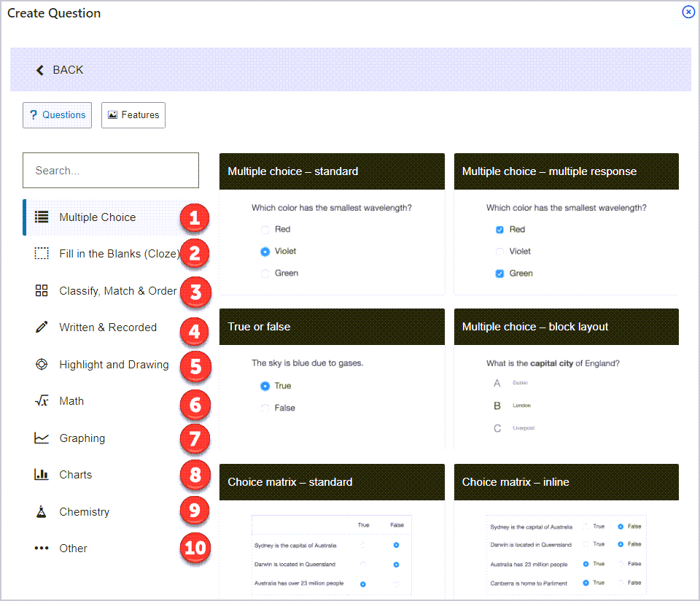700x601 pixels.
Task: Open the Other question category
Action: point(111,548)
